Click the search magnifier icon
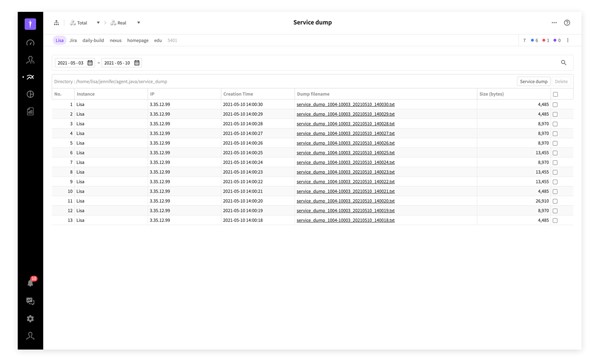The image size is (600, 361). click(x=564, y=62)
